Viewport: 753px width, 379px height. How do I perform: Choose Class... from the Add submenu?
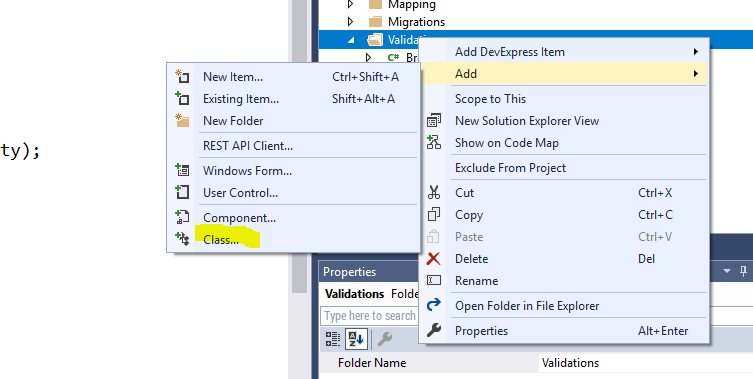point(221,239)
